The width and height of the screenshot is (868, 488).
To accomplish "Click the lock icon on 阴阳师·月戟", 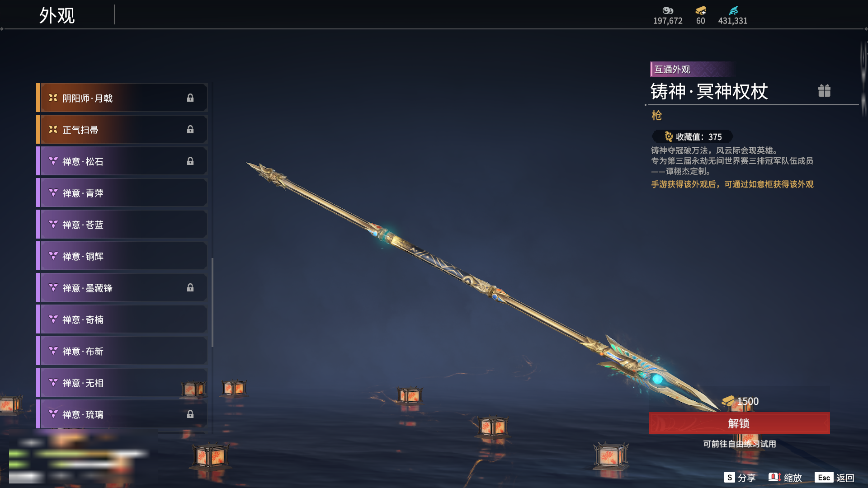I will pos(190,98).
